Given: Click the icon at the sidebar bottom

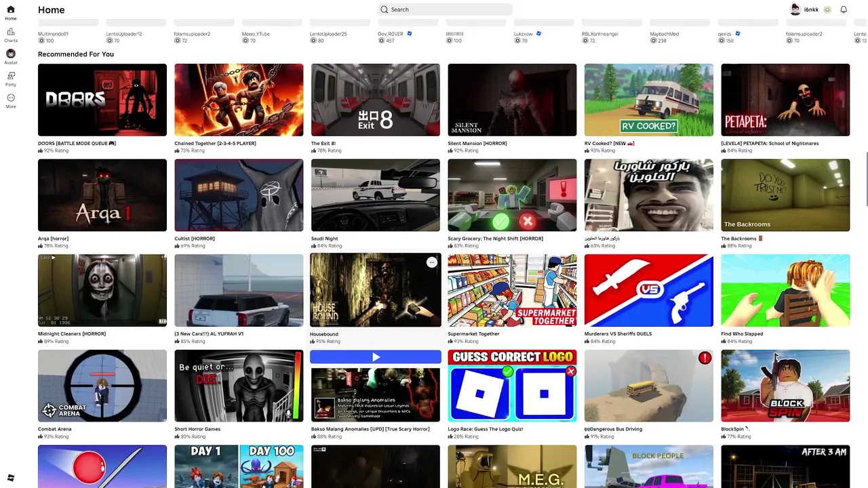Looking at the screenshot, I should 11,478.
